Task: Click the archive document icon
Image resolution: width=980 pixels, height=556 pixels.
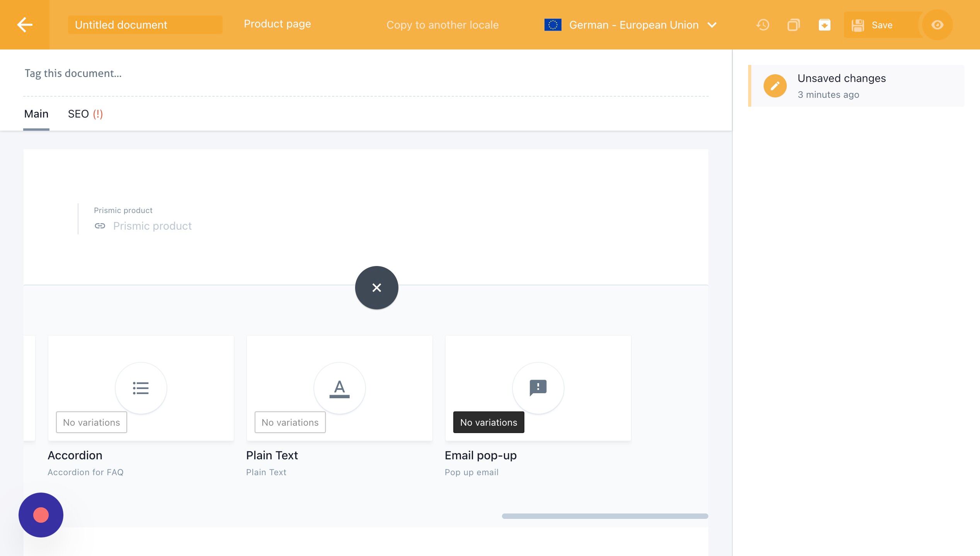Action: (824, 25)
